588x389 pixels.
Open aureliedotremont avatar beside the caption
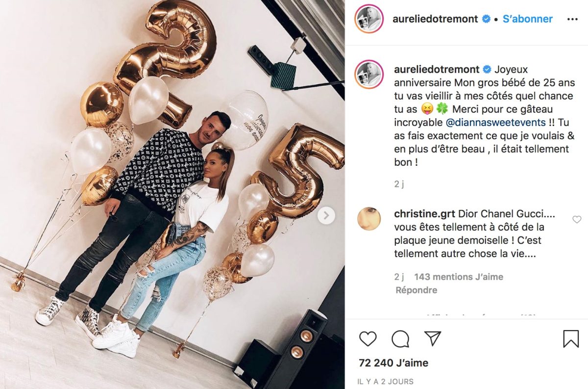[369, 74]
